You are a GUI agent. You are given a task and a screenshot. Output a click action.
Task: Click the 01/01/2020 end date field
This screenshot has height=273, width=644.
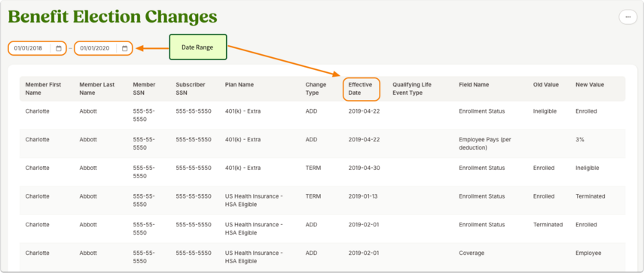pyautogui.click(x=103, y=48)
